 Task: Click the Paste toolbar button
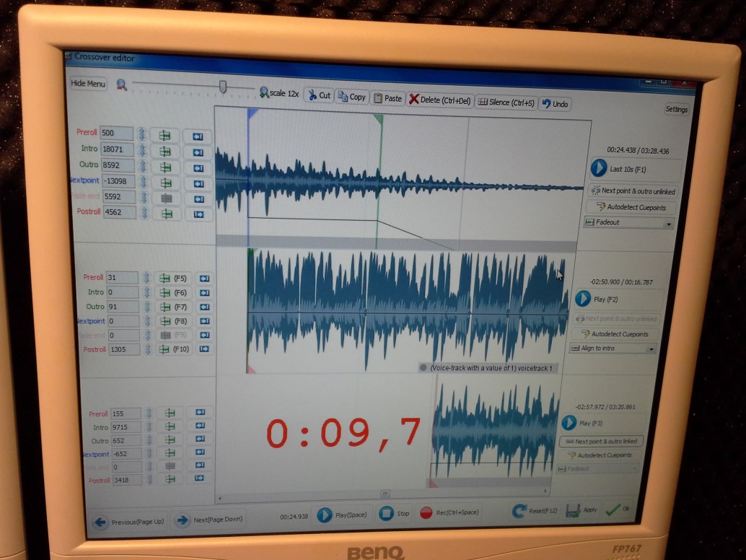[x=387, y=98]
